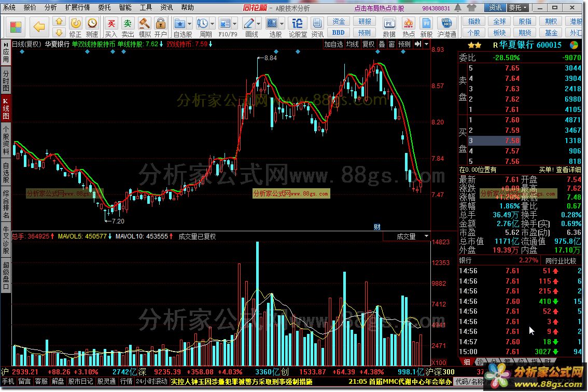
Task: Toggle 复权 price adjustment
Action: (368, 44)
